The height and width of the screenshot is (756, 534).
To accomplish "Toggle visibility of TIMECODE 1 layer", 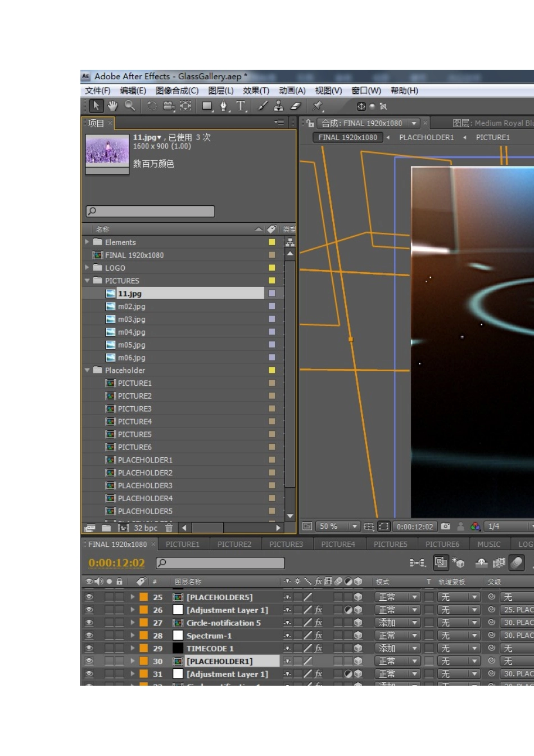I will click(89, 649).
